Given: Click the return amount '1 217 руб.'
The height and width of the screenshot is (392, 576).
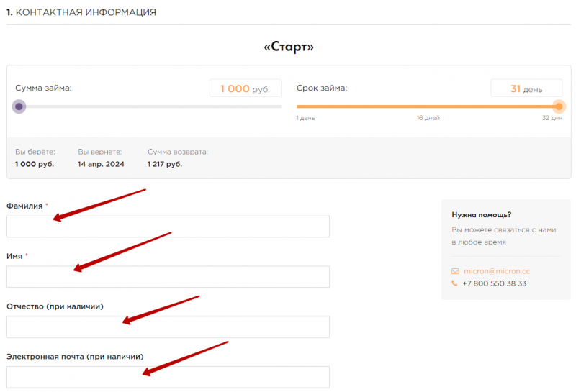Looking at the screenshot, I should (165, 164).
